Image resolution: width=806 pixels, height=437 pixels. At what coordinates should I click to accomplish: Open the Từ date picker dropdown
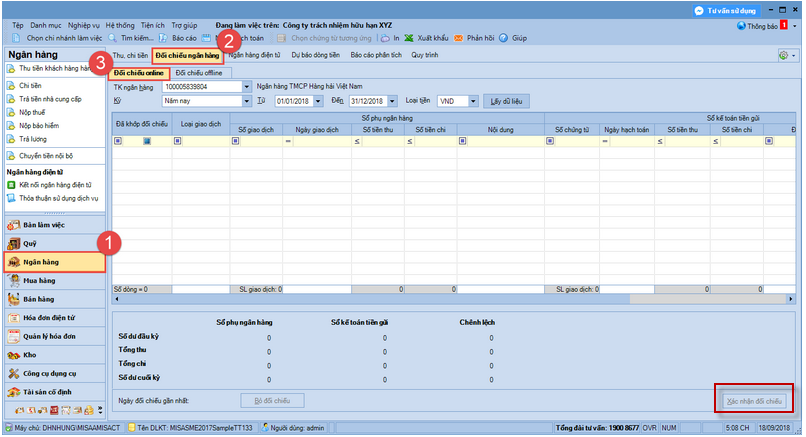(x=318, y=101)
